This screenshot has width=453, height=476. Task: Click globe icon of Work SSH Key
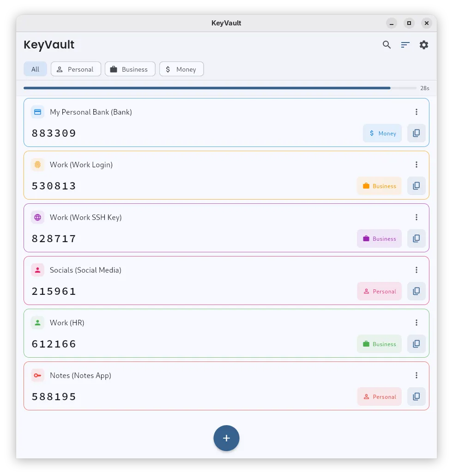[37, 217]
